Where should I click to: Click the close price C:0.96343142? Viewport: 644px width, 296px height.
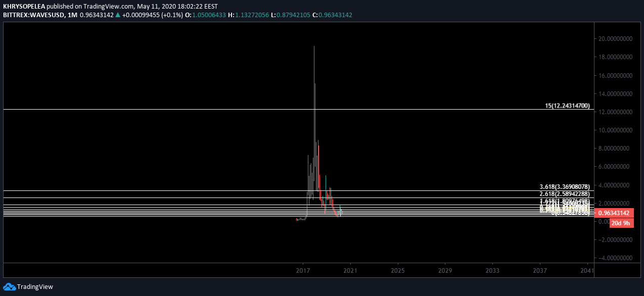(x=332, y=15)
